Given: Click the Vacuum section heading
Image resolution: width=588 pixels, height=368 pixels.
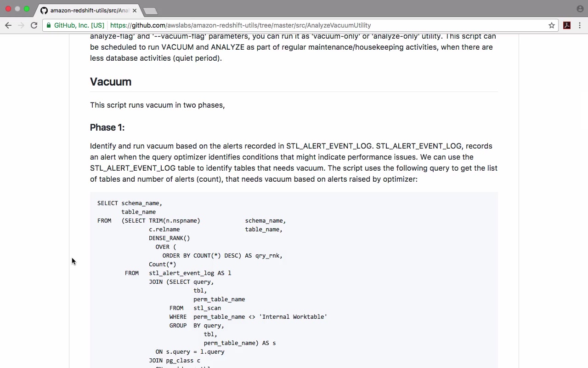Looking at the screenshot, I should 111,82.
